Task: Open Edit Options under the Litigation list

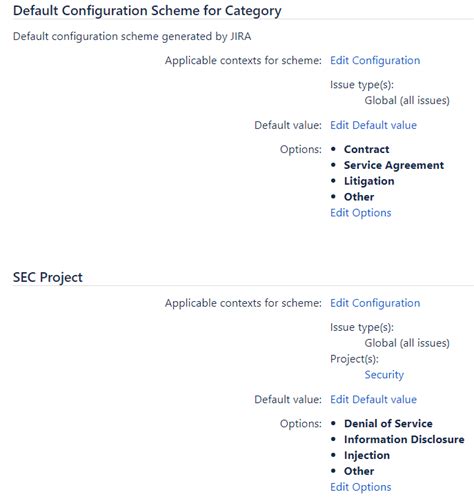Action: click(361, 213)
